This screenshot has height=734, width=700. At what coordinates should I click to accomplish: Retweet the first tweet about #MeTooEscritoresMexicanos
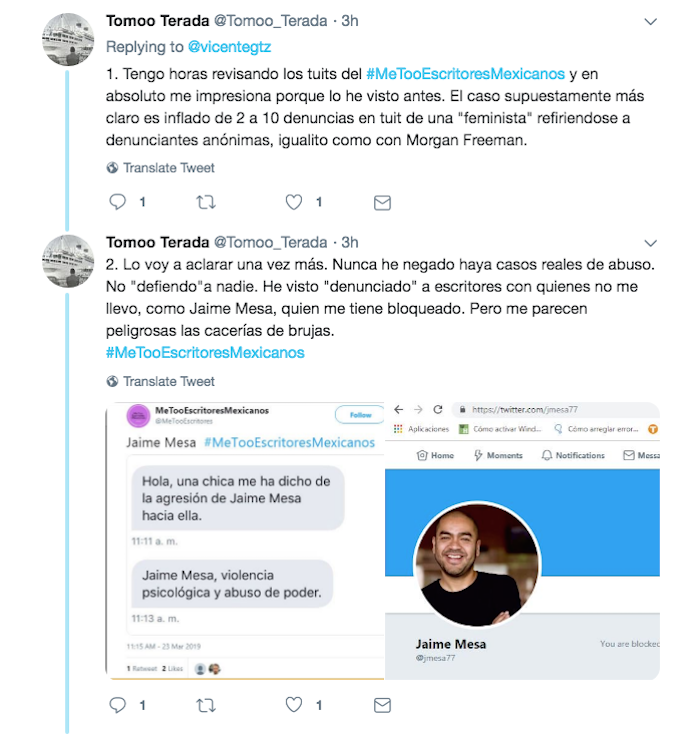click(x=206, y=202)
